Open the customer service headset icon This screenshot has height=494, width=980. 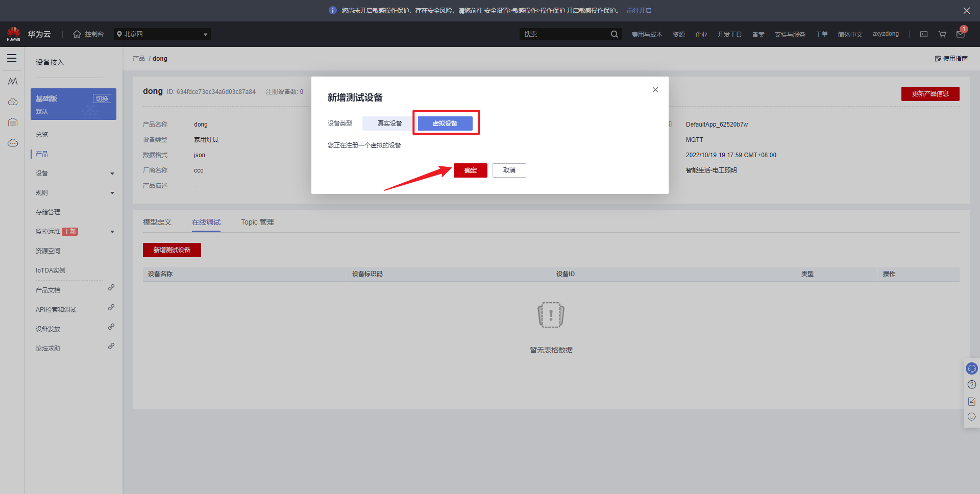tap(972, 368)
